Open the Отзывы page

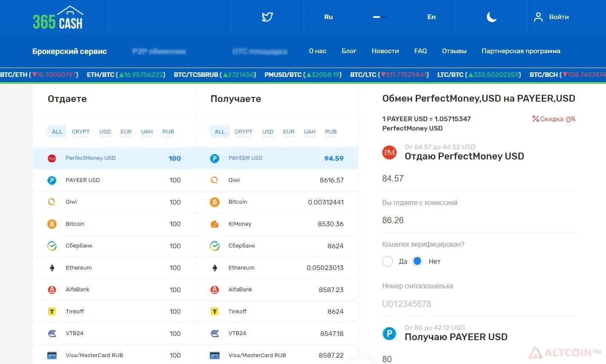point(454,51)
